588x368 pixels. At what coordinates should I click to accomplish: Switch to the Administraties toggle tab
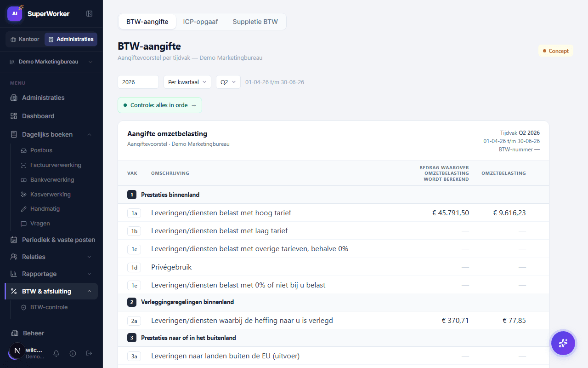(71, 39)
